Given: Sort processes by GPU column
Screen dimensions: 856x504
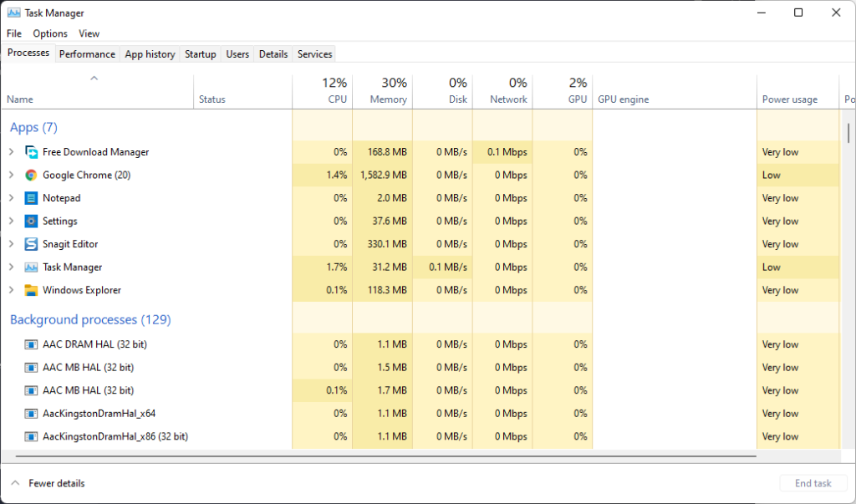Looking at the screenshot, I should pos(563,92).
